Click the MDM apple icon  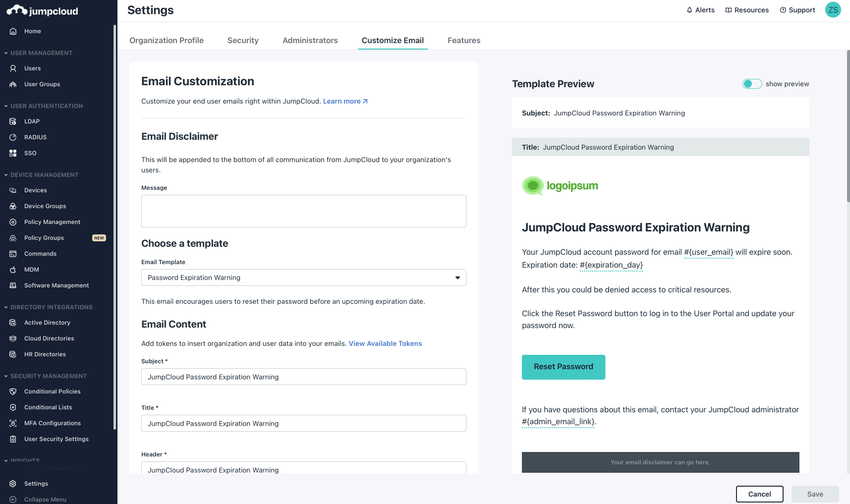tap(13, 270)
